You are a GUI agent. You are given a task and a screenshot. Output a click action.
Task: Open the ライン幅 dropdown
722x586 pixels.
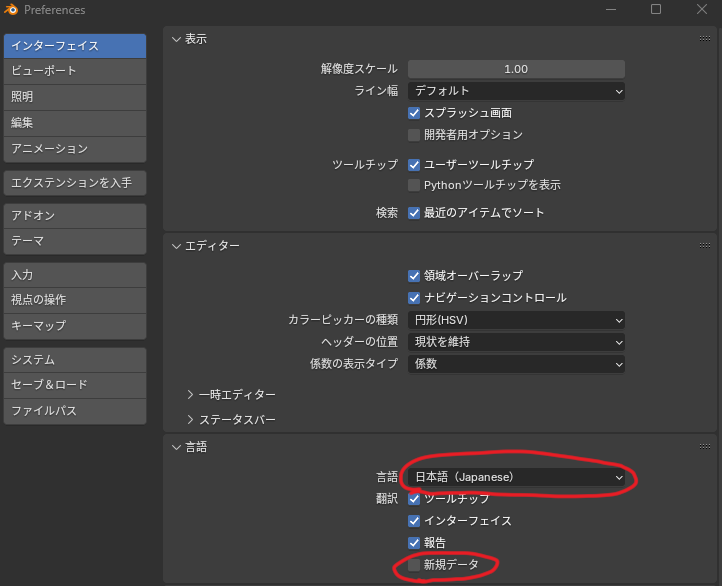coord(516,91)
